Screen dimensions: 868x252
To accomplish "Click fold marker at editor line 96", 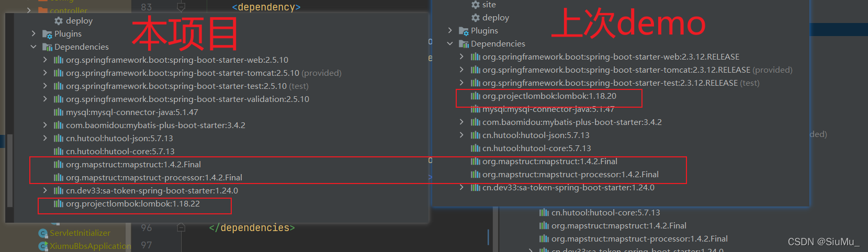I will tap(181, 227).
